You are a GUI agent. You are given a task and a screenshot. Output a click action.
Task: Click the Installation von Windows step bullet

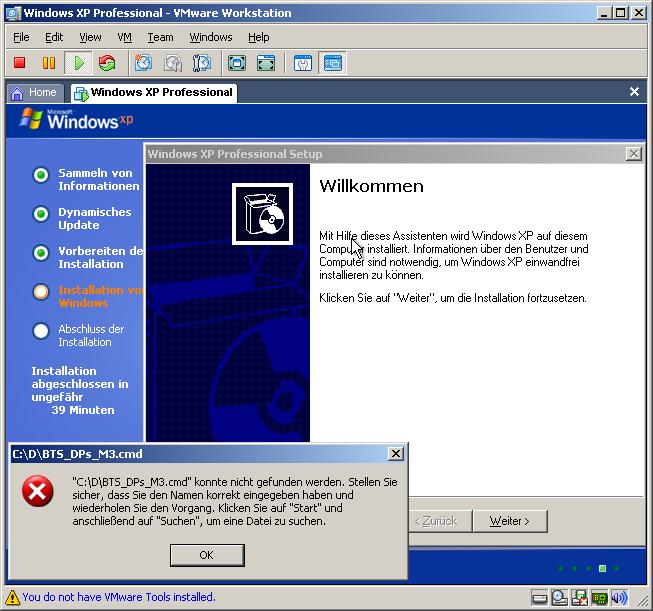(x=41, y=292)
